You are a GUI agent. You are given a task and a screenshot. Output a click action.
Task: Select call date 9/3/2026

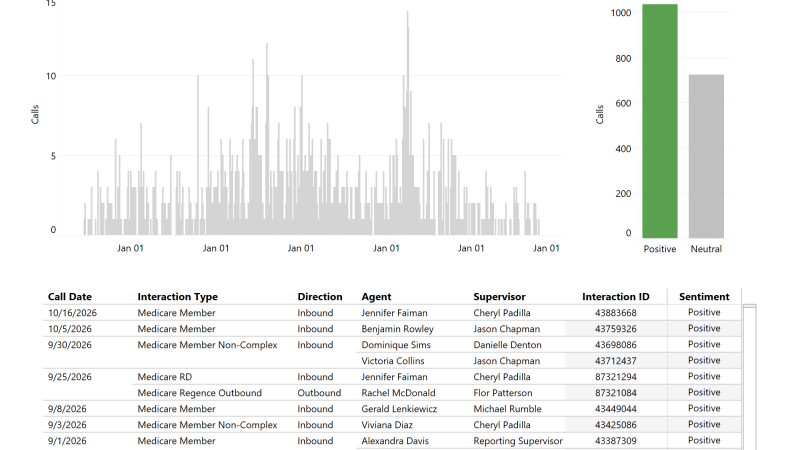[x=67, y=424]
